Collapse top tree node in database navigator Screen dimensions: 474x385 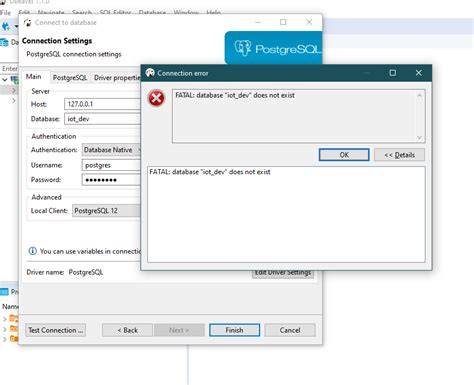5,80
